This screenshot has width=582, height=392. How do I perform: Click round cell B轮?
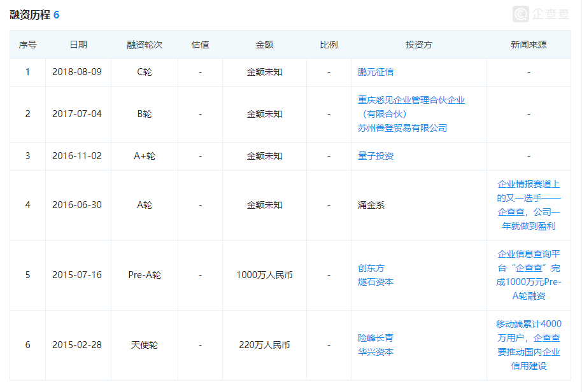click(x=145, y=114)
